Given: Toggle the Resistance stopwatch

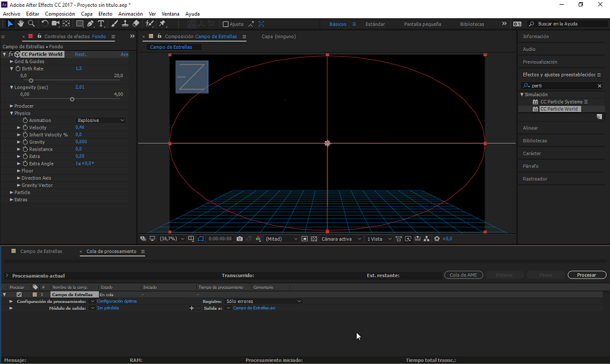Looking at the screenshot, I should click(25, 149).
